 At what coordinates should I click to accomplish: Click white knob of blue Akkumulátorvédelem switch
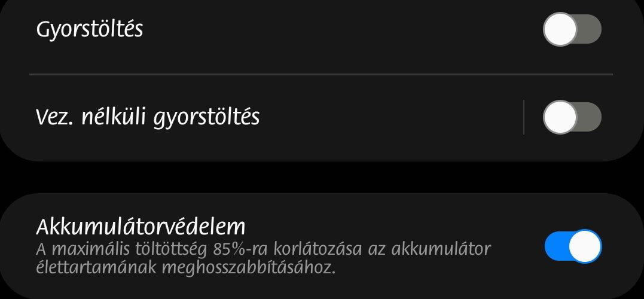tap(585, 246)
